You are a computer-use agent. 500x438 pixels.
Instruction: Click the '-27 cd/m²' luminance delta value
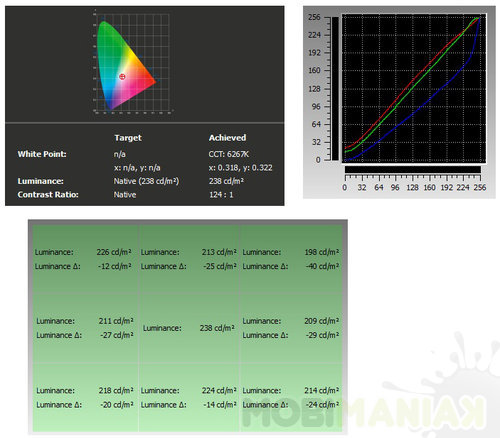pyautogui.click(x=117, y=335)
